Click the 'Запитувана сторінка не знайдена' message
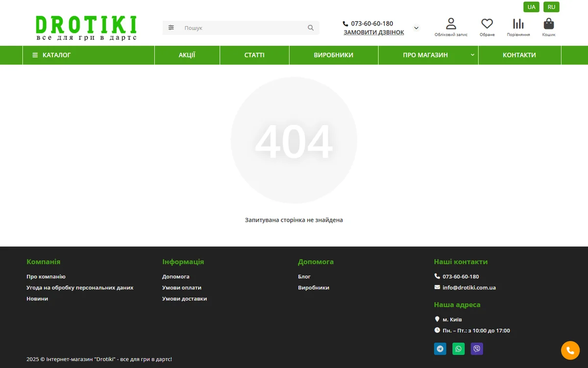Screen dimensions: 588x368 click(294, 220)
